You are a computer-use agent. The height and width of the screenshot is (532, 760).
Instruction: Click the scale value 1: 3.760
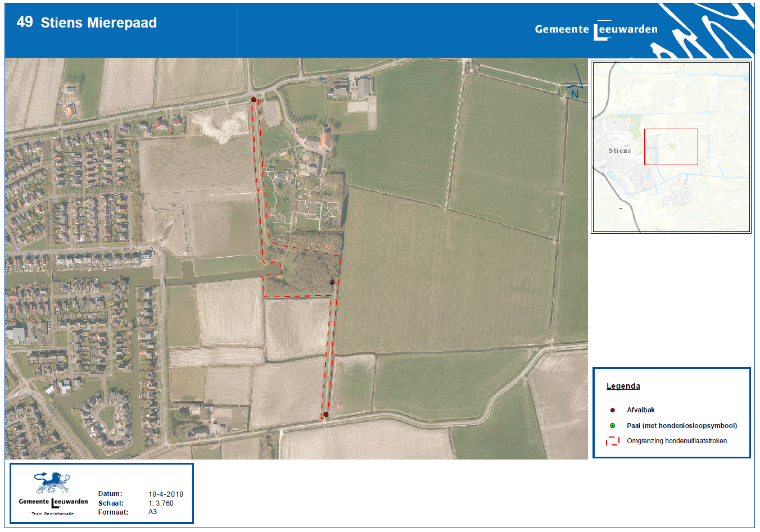[161, 503]
